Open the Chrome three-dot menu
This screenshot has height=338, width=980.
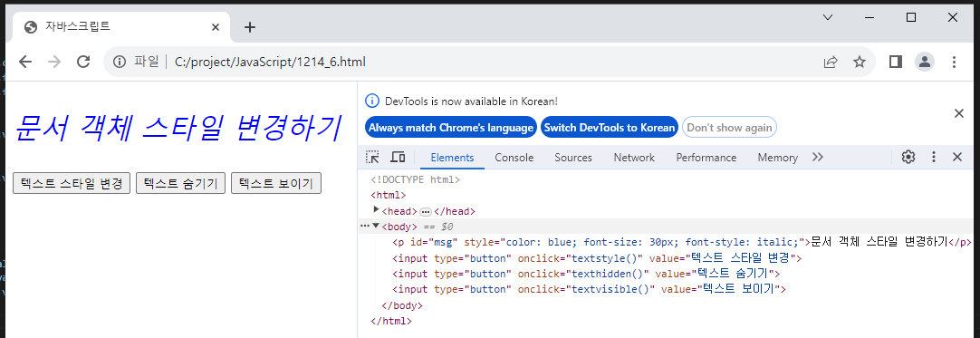pyautogui.click(x=954, y=62)
